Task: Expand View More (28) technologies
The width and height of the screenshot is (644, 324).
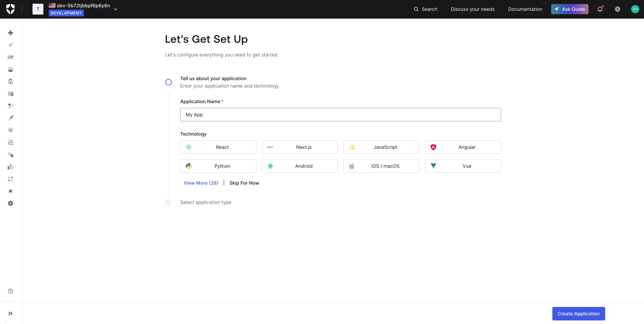Action: click(201, 183)
